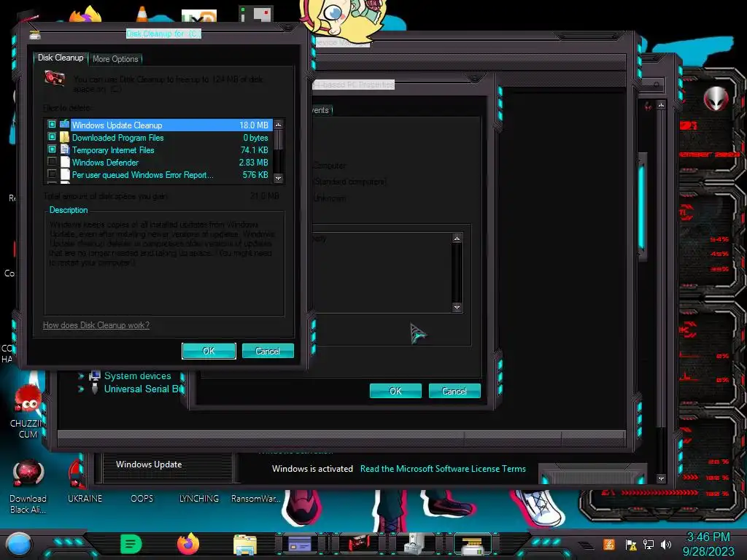Click the Alienware head gadget icon

click(716, 98)
